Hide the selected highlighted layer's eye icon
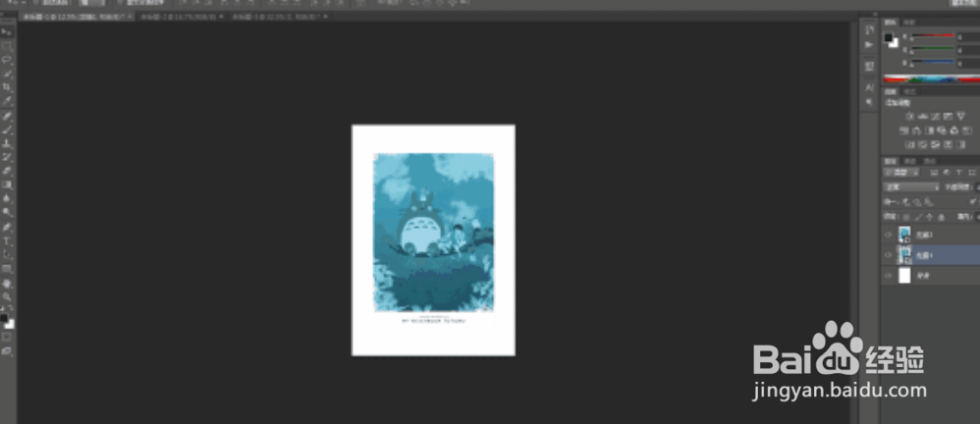Image resolution: width=980 pixels, height=424 pixels. [888, 255]
